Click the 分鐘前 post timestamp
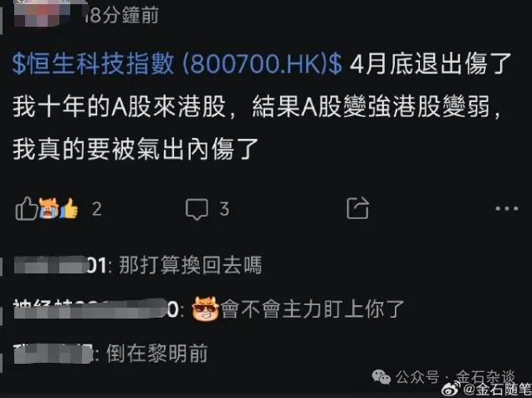This screenshot has height=398, width=532. (123, 16)
